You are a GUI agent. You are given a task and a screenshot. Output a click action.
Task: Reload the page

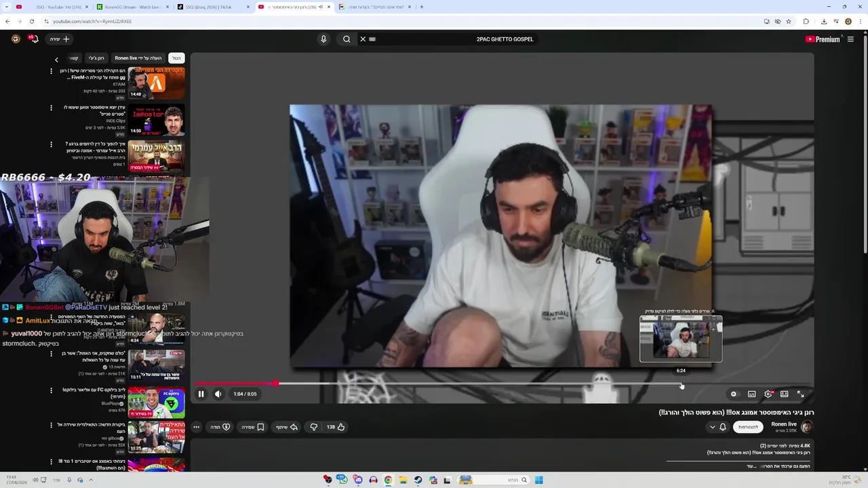(31, 21)
